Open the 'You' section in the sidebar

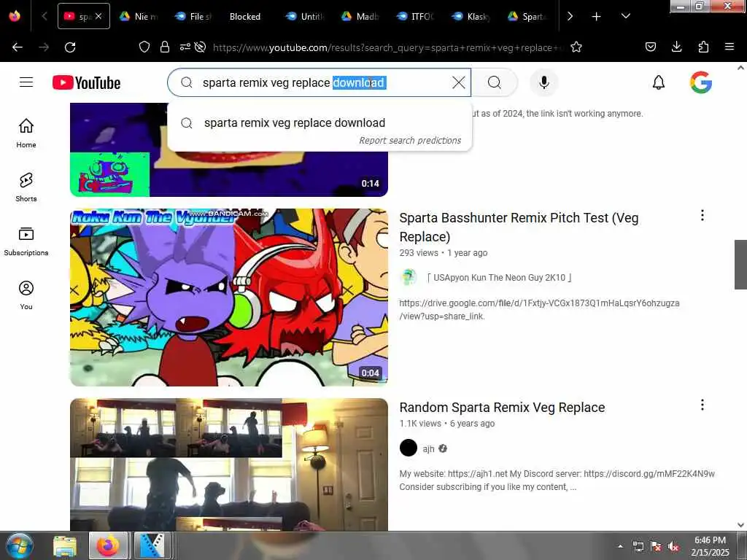pyautogui.click(x=26, y=295)
